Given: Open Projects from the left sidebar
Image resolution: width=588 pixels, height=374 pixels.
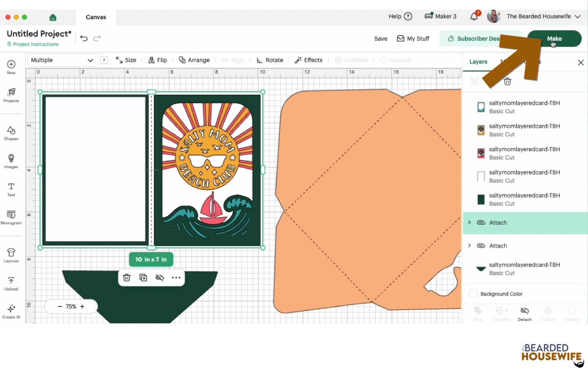Looking at the screenshot, I should click(x=11, y=95).
